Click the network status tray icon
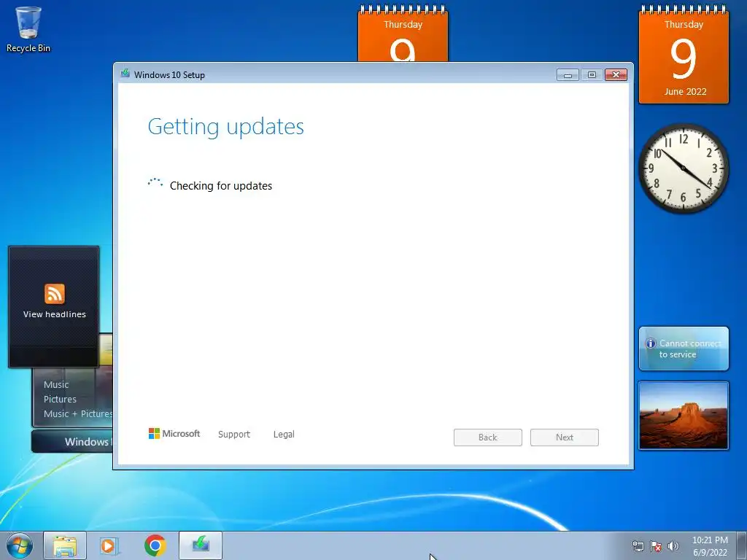This screenshot has width=747, height=560. pos(638,546)
